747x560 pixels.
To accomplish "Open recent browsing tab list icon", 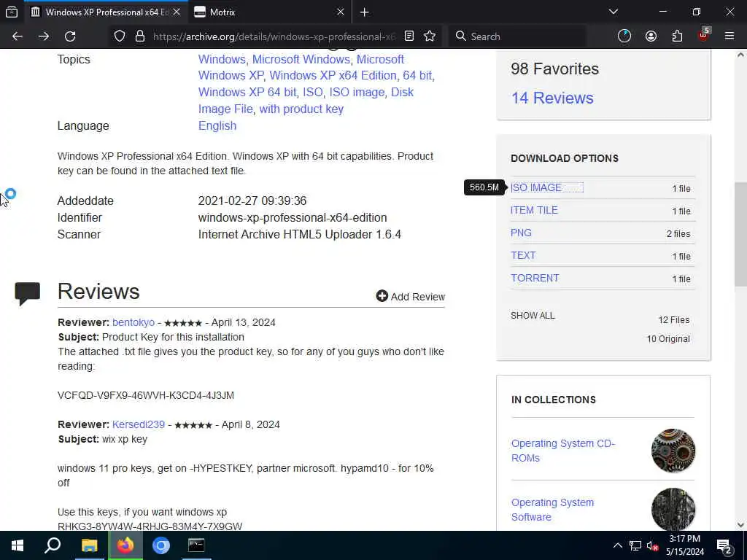I will (x=12, y=12).
